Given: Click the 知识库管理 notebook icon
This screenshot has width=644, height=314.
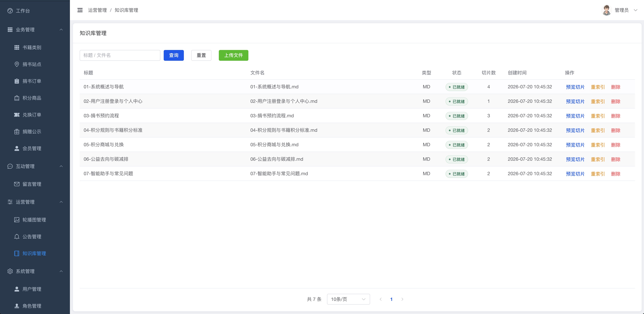Looking at the screenshot, I should tap(17, 253).
